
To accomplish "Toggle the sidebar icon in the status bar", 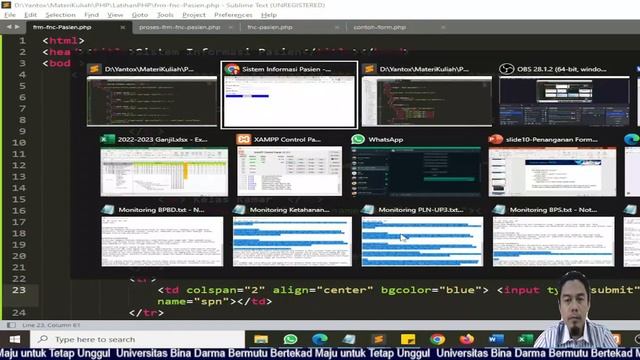I will click(11, 325).
